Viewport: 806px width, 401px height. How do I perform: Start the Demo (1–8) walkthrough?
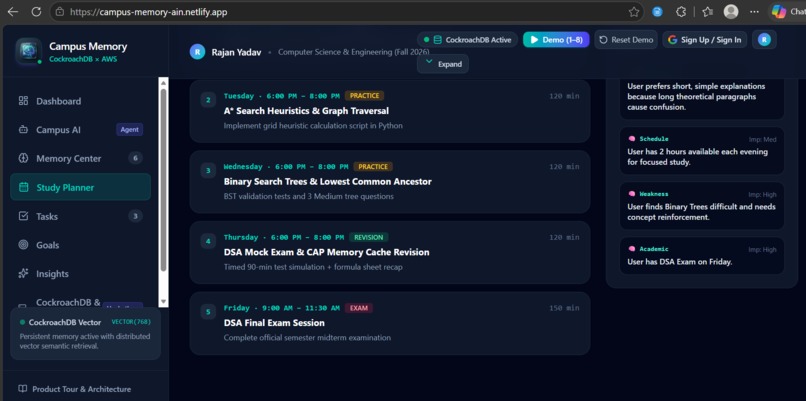[x=556, y=40]
